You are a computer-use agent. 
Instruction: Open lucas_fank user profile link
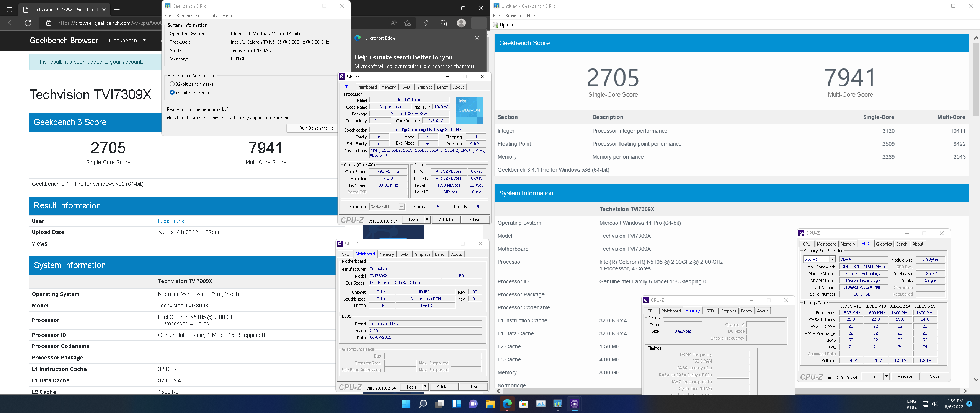pyautogui.click(x=171, y=221)
